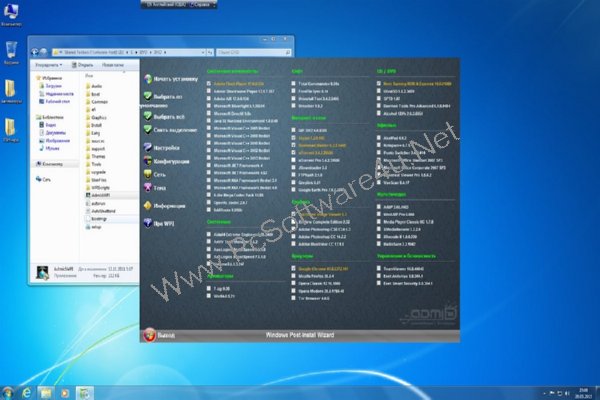
Task: Check Adobe Shockwave Player checkbox
Action: point(209,91)
